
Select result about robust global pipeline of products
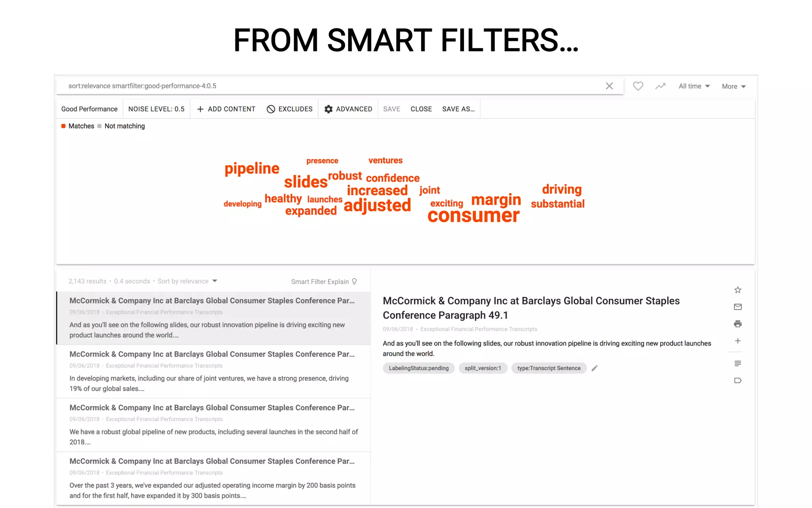[x=214, y=425]
